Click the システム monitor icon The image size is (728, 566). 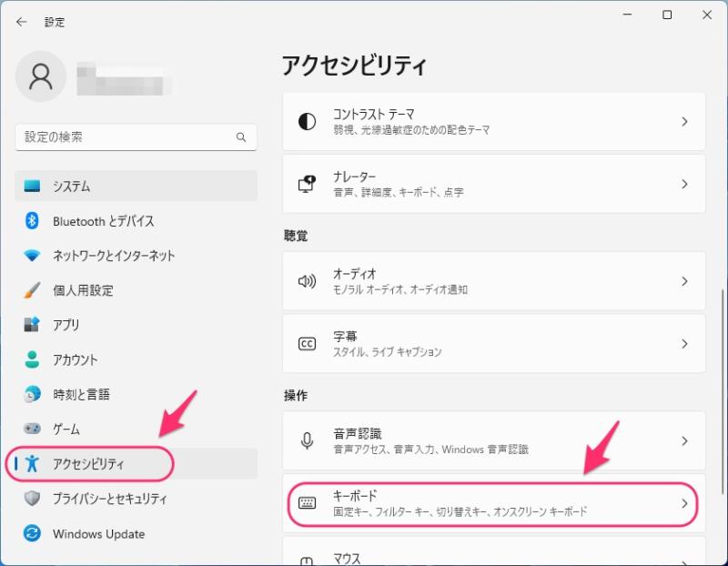[x=32, y=186]
